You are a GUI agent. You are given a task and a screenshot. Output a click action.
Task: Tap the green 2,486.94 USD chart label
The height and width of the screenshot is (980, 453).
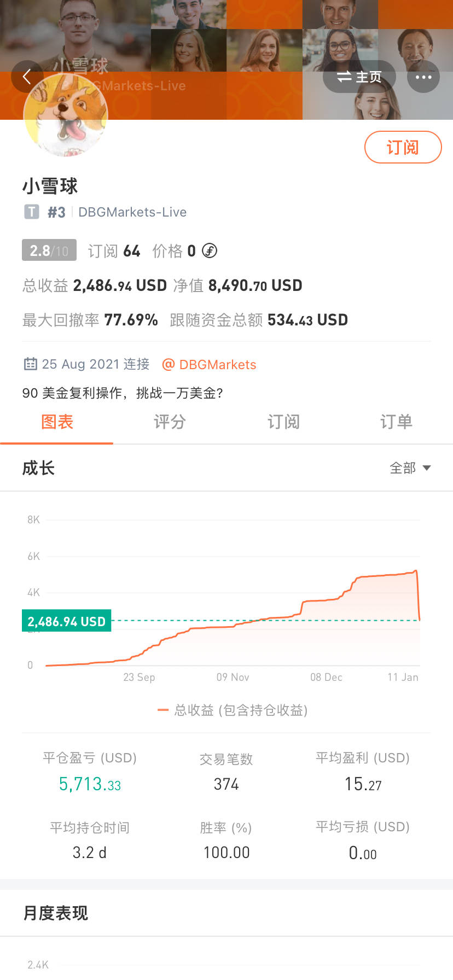pos(67,621)
